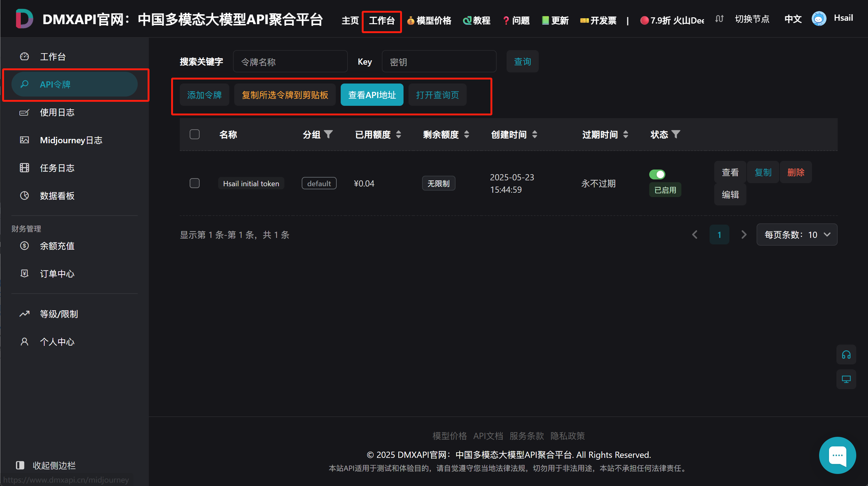Sort by remaining quota column
Screen dimensions: 868x486
467,134
